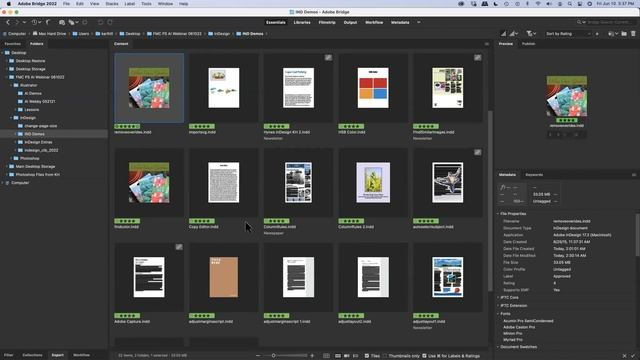The image size is (640, 360).
Task: Switch to grid lock view icon
Action: [326, 356]
